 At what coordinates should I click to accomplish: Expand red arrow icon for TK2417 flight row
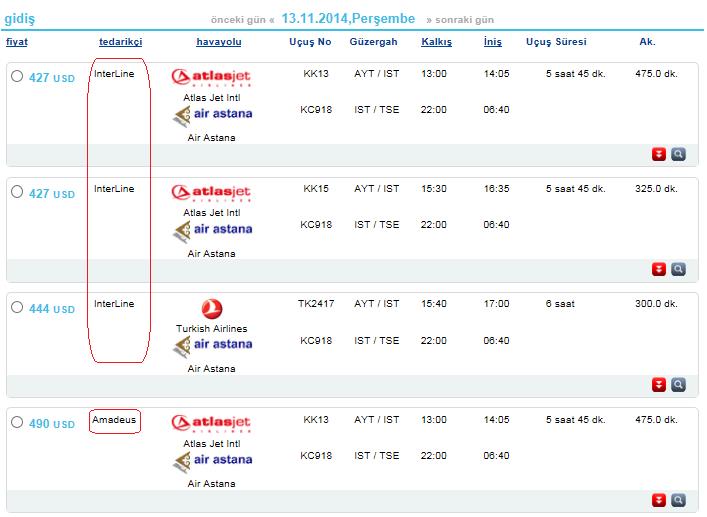pyautogui.click(x=659, y=384)
